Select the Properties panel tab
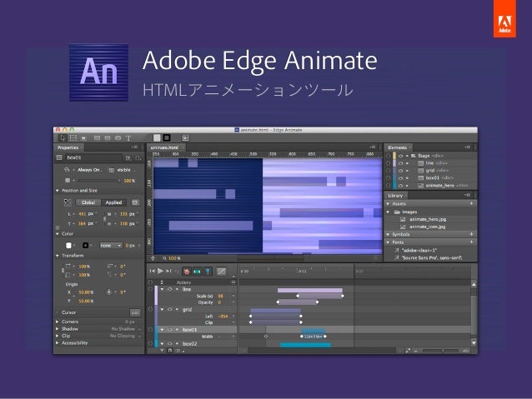Image resolution: width=532 pixels, height=399 pixels. click(x=68, y=147)
